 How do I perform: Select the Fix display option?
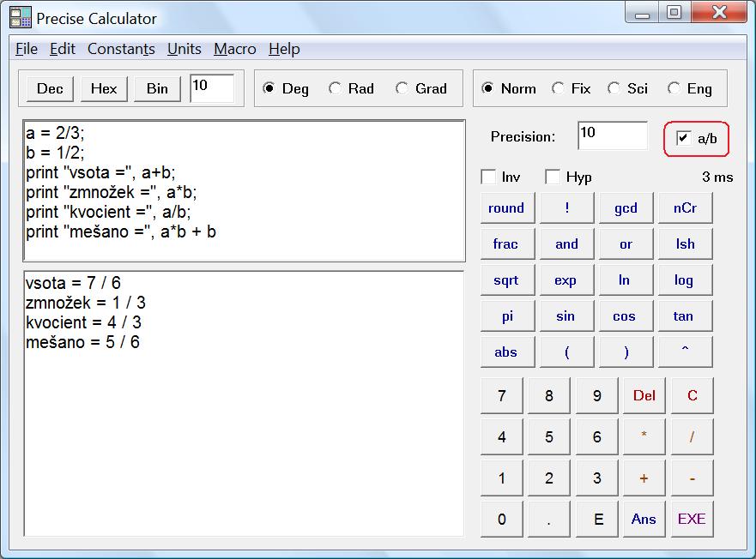[x=559, y=88]
